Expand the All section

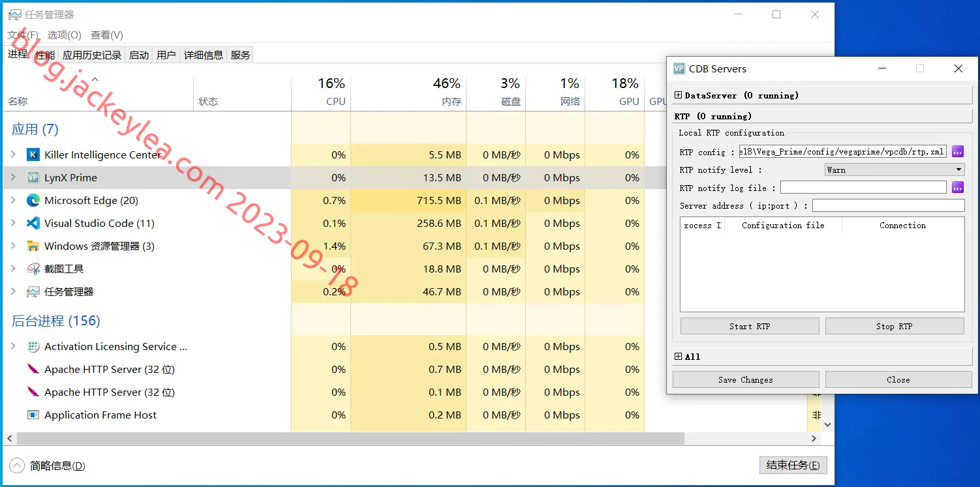click(x=678, y=357)
